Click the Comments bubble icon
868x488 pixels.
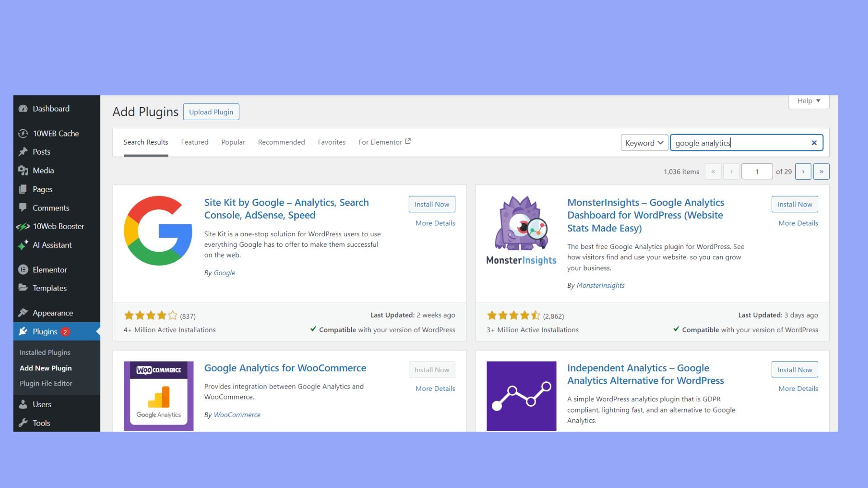[23, 208]
